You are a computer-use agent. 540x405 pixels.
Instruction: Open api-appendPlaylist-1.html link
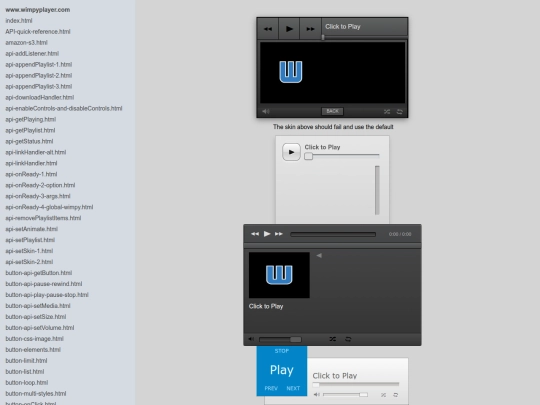pyautogui.click(x=39, y=64)
